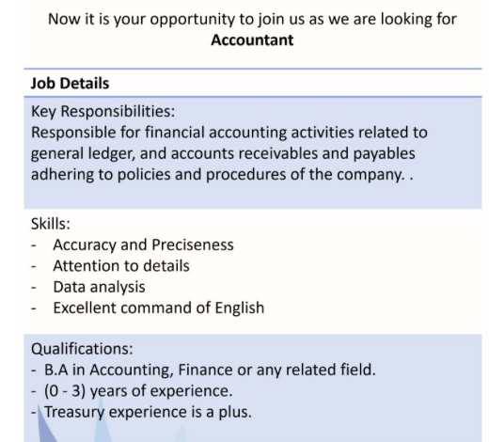Click the bold Accountant job title
The width and height of the screenshot is (504, 442).
(252, 40)
